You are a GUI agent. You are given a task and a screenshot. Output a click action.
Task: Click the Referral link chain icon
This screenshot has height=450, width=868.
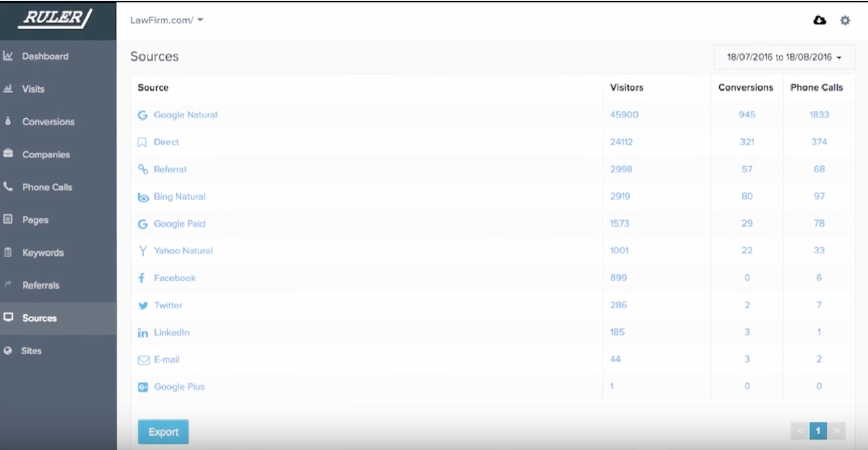(143, 169)
